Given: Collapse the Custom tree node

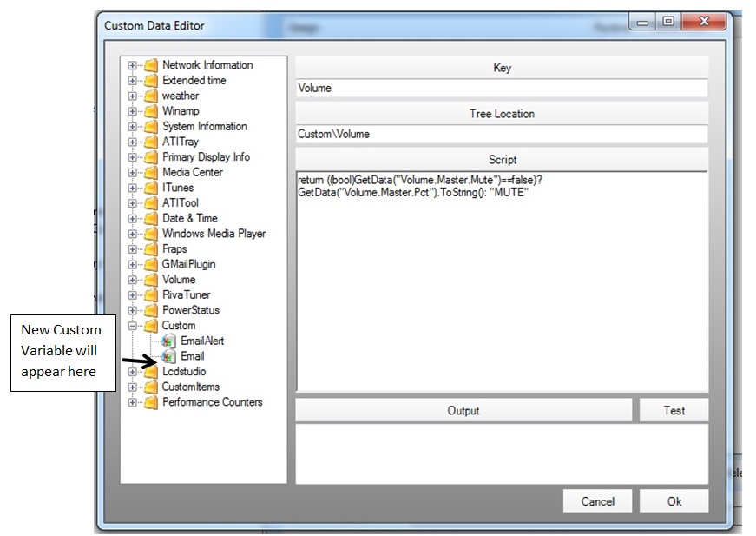Looking at the screenshot, I should click(132, 326).
